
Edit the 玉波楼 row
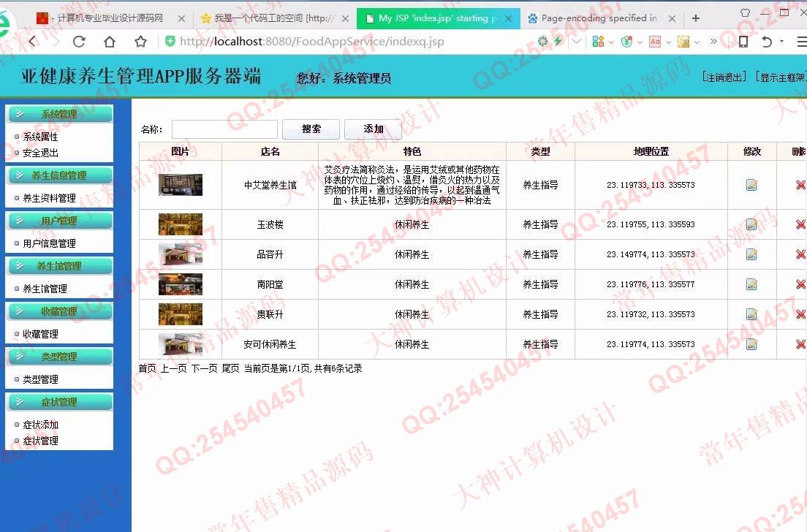pos(751,224)
